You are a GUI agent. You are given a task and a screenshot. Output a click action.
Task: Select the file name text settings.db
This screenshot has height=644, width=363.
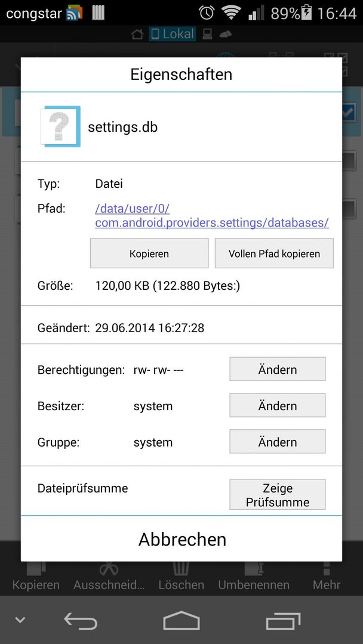(x=122, y=127)
